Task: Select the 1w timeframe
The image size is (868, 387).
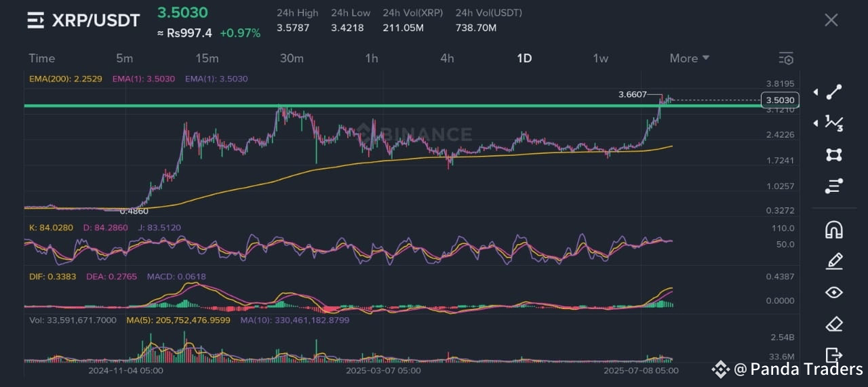Action: (601, 58)
